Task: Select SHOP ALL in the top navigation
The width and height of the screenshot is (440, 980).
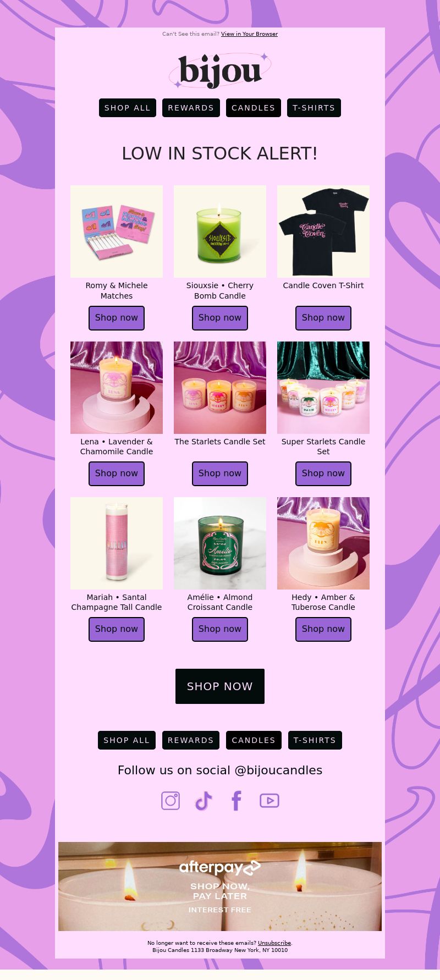Action: pos(128,108)
